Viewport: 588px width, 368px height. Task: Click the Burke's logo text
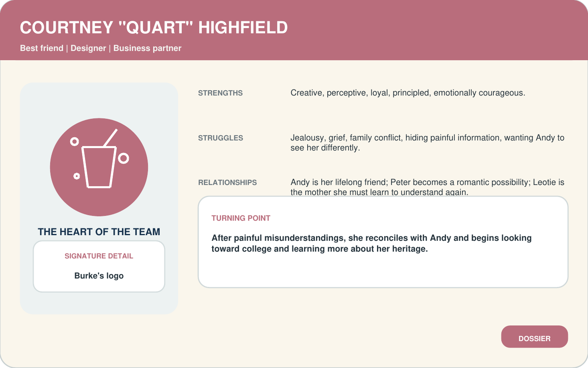[x=99, y=276]
